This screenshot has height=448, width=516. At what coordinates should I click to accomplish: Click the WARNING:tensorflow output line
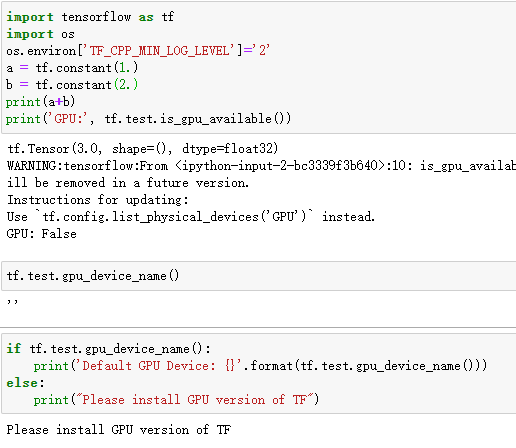coord(261,166)
